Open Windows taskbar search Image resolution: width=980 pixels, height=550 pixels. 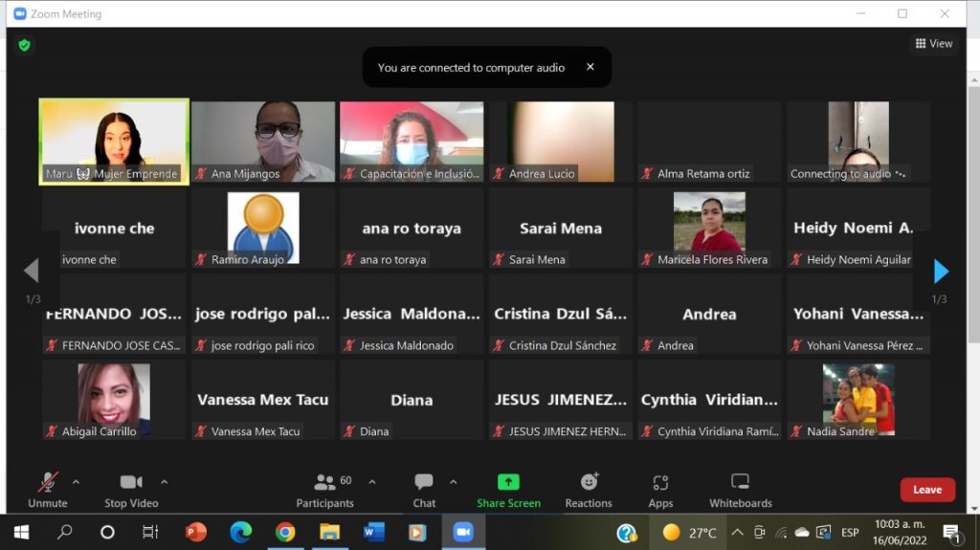pos(64,532)
